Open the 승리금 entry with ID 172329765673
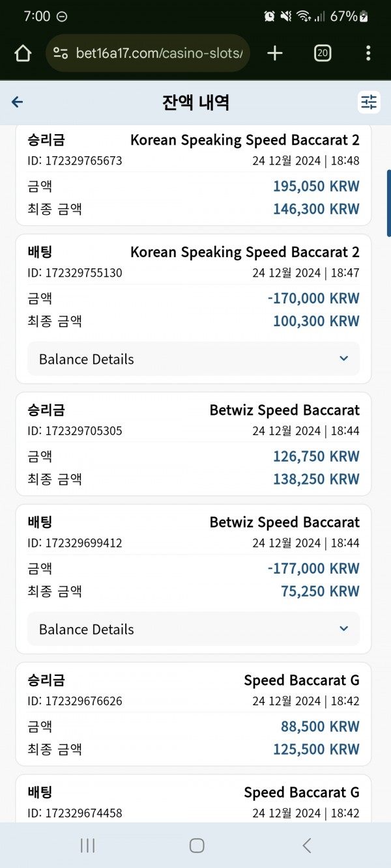 click(194, 175)
